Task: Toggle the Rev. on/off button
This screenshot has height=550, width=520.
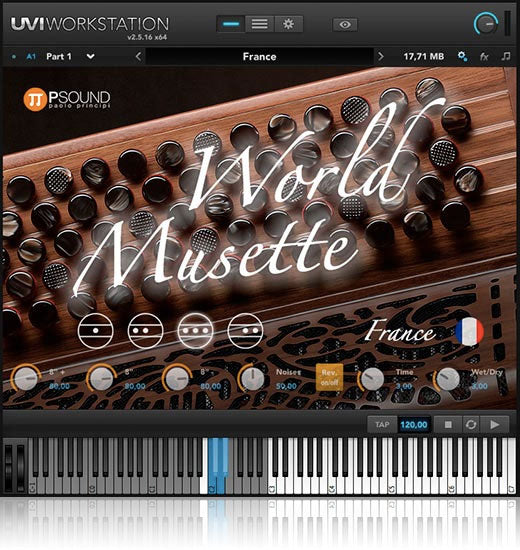Action: pyautogui.click(x=329, y=377)
